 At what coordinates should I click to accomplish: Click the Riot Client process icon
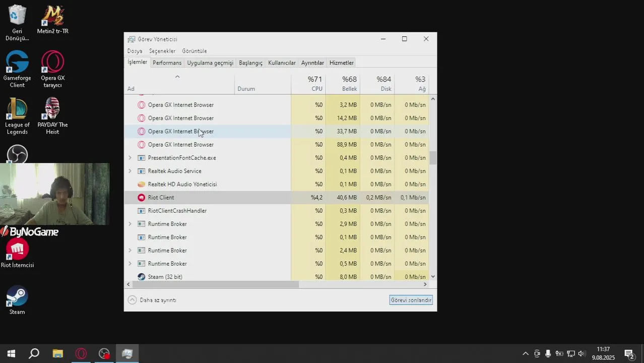[141, 198]
